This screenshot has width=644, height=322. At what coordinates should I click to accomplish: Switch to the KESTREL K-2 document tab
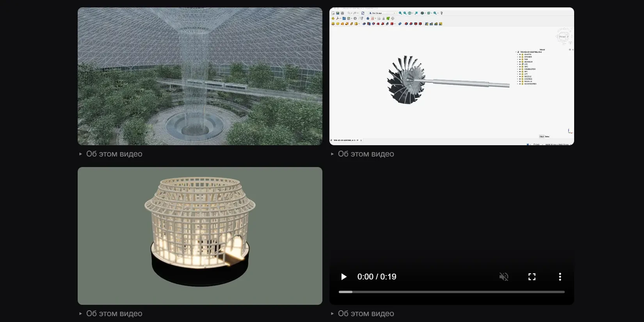click(346, 140)
